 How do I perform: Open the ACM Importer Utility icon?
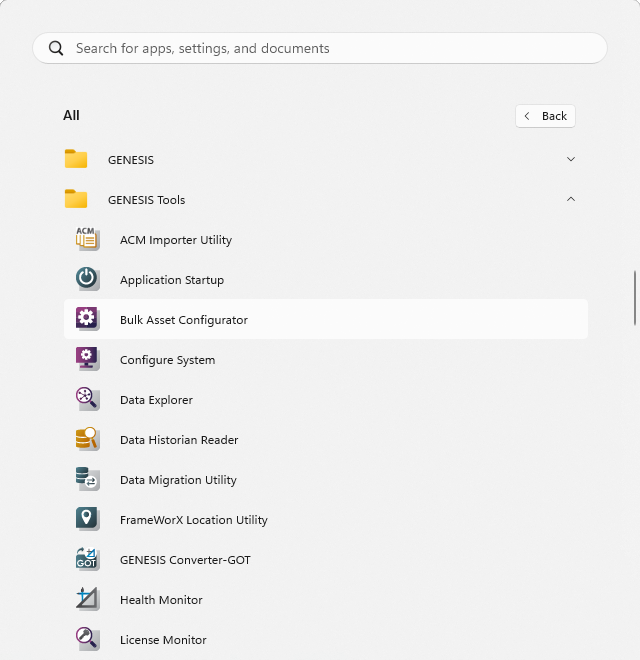(x=88, y=239)
